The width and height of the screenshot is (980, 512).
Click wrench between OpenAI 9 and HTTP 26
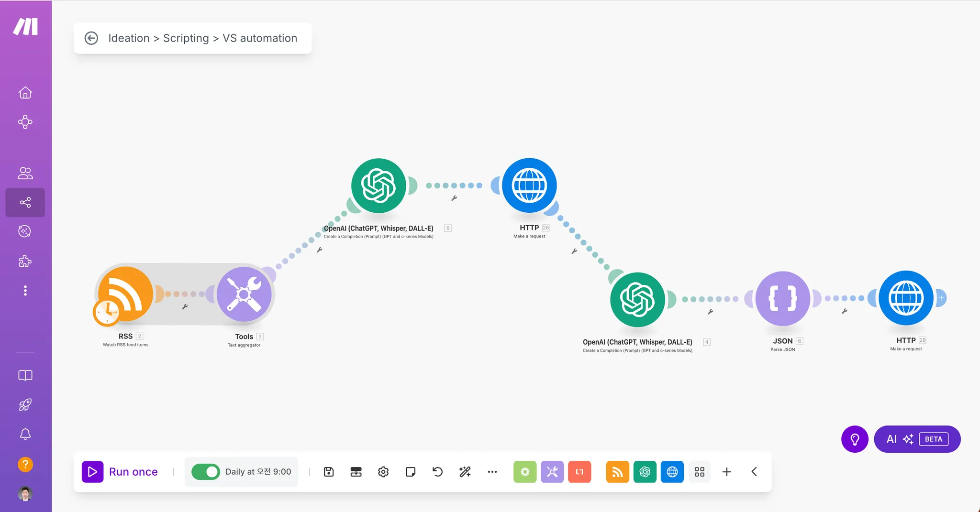[x=454, y=198]
